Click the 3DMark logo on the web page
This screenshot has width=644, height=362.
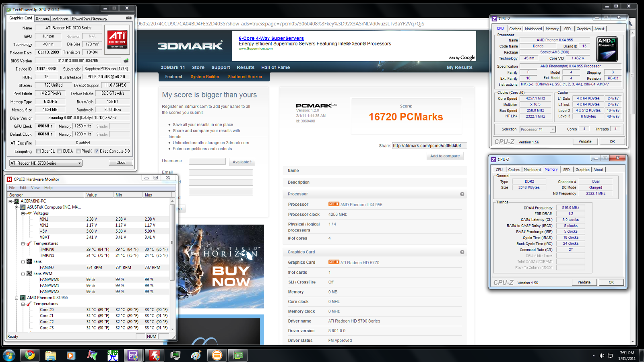(190, 46)
